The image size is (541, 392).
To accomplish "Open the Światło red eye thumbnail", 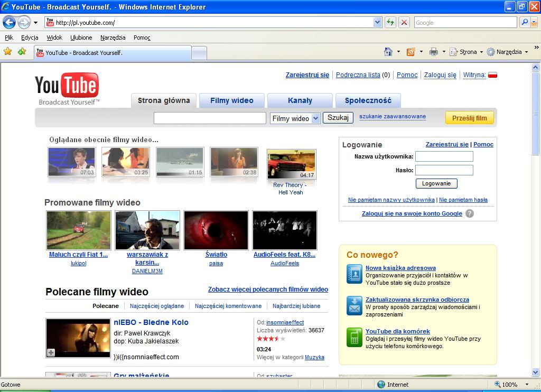I will (x=216, y=230).
